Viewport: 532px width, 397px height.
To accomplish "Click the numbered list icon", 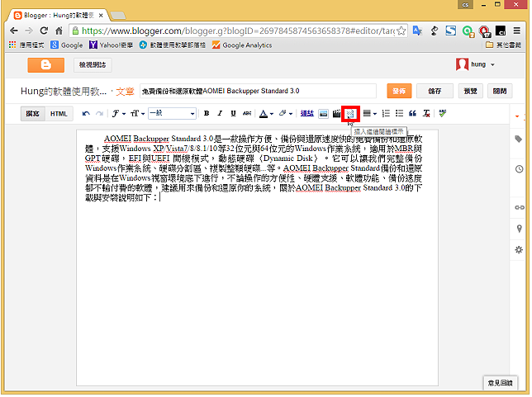I will click(x=386, y=114).
